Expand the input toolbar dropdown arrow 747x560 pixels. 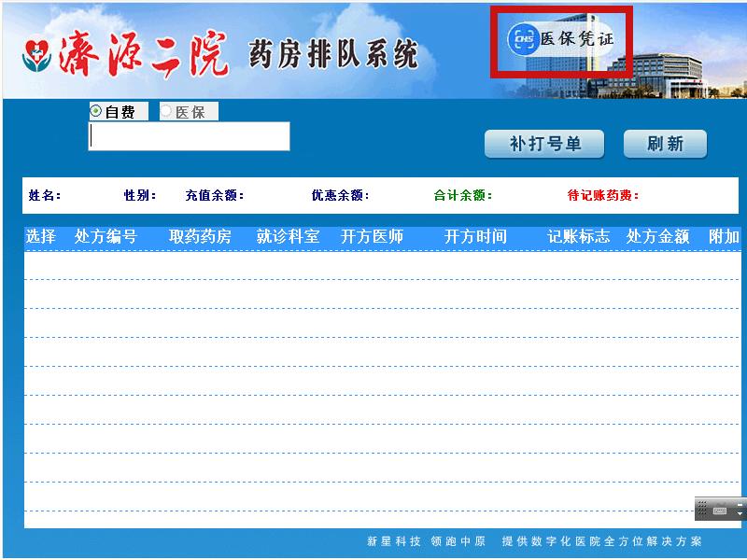[x=740, y=514]
